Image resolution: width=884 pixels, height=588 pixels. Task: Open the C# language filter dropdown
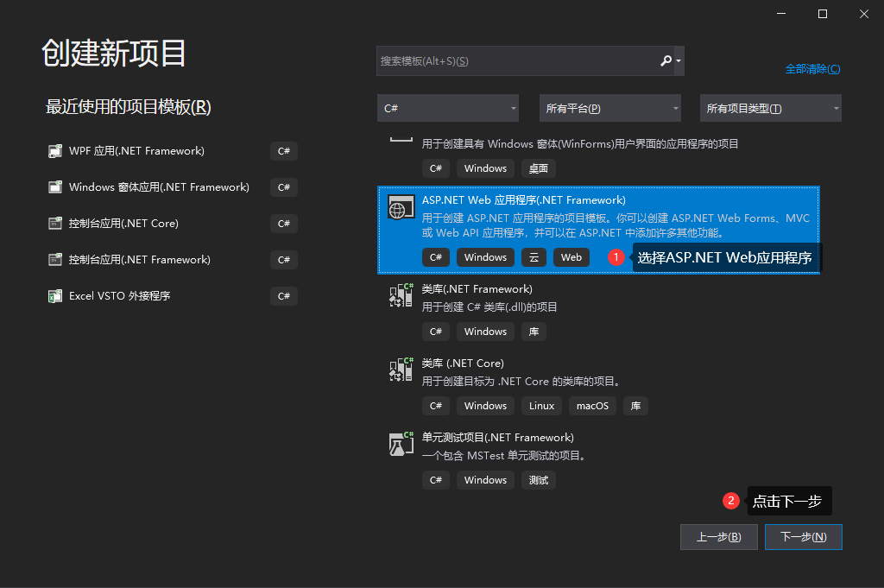point(448,108)
